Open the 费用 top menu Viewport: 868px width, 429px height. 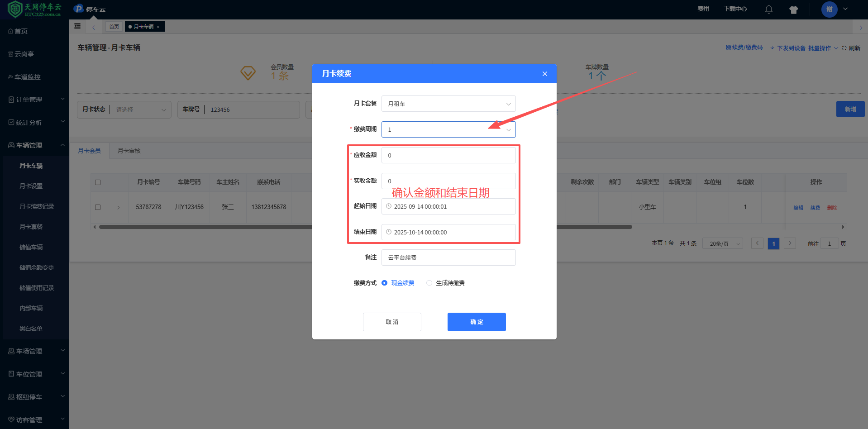(x=703, y=9)
